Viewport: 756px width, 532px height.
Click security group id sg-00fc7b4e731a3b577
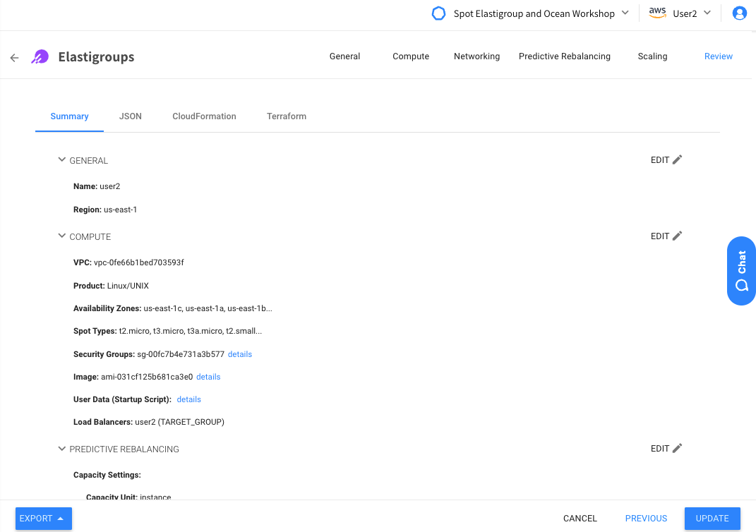point(181,354)
